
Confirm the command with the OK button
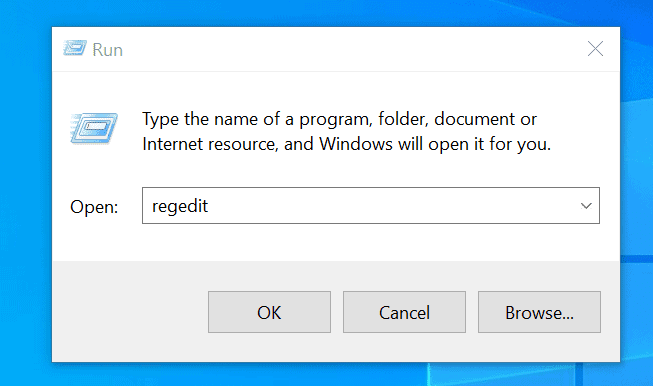coord(269,312)
